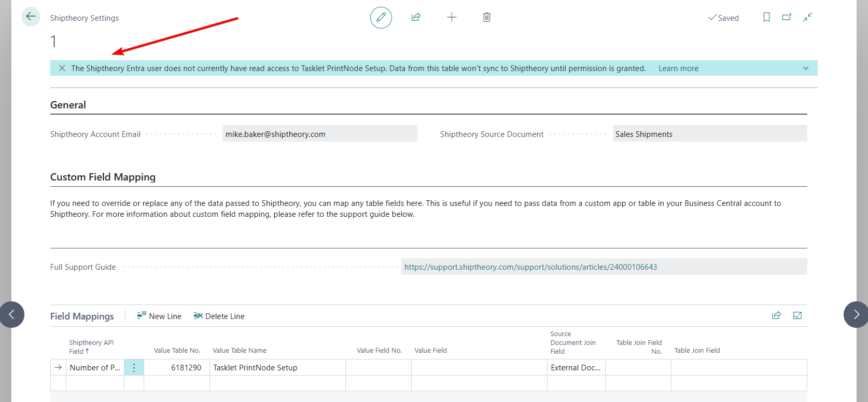Viewport: 868px width, 402px height.
Task: Open the page in a new window
Action: click(787, 17)
